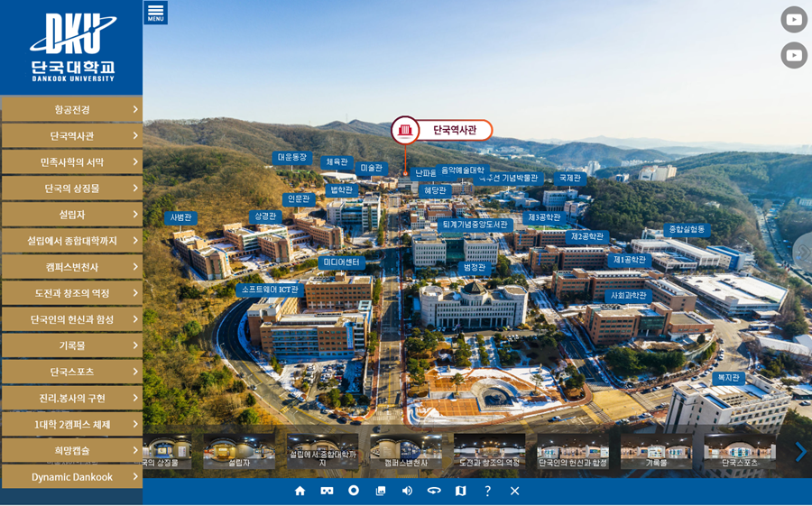Enable VR goggles mode

(327, 491)
